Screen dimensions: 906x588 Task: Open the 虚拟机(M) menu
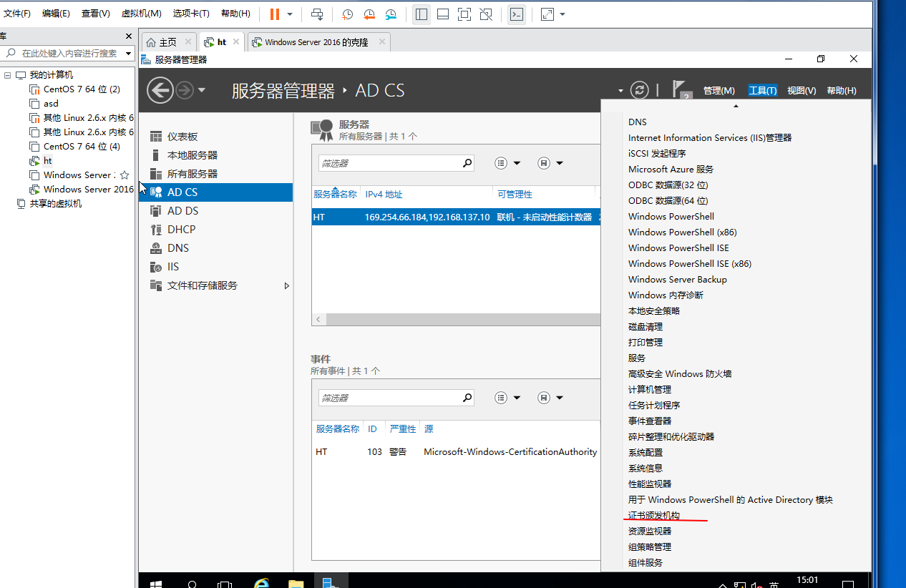coord(142,14)
